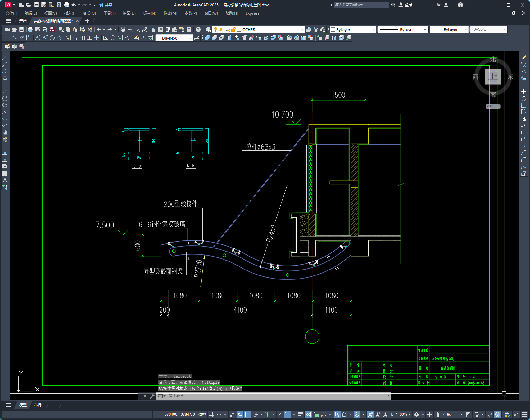This screenshot has width=530, height=420.
Task: Open the Express menu
Action: coord(252,13)
